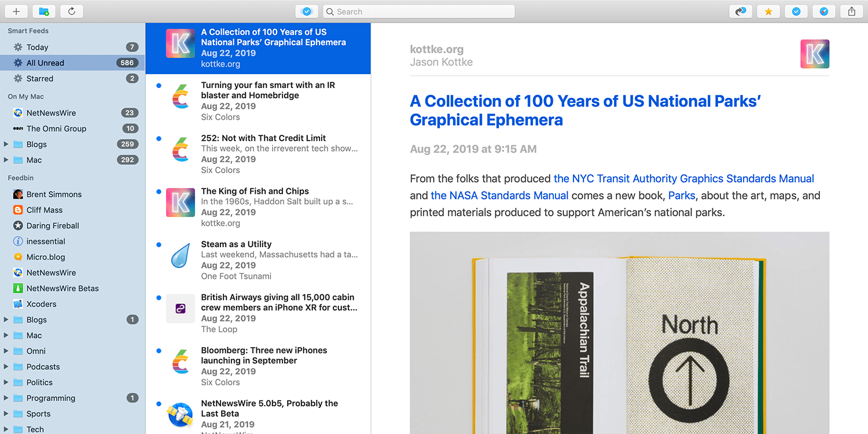Viewport: 868px width, 434px height.
Task: Refresh all feeds with the reload icon
Action: pos(72,11)
